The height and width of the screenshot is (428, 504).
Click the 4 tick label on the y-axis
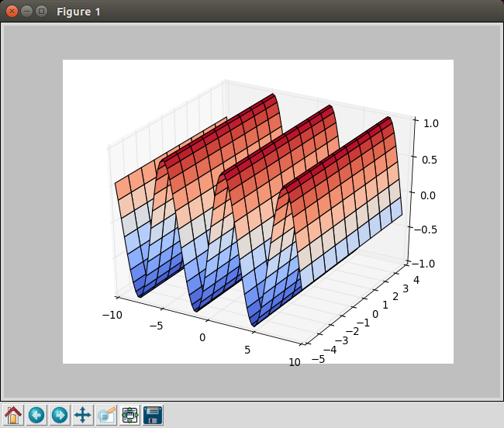tap(416, 280)
